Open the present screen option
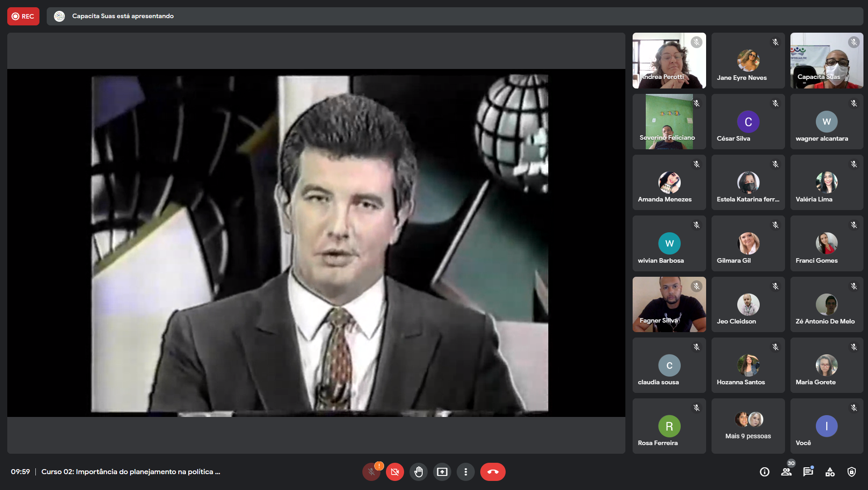This screenshot has height=490, width=868. (x=442, y=472)
